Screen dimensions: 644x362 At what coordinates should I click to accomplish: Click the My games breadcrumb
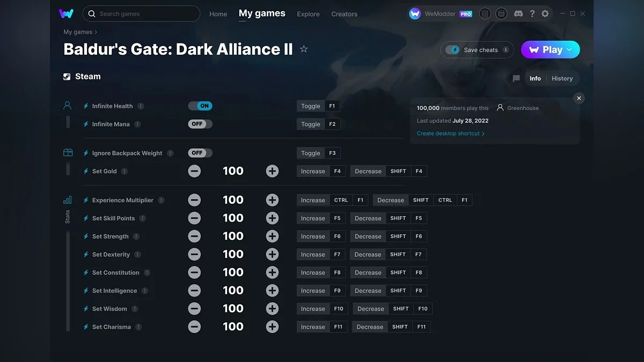coord(78,32)
